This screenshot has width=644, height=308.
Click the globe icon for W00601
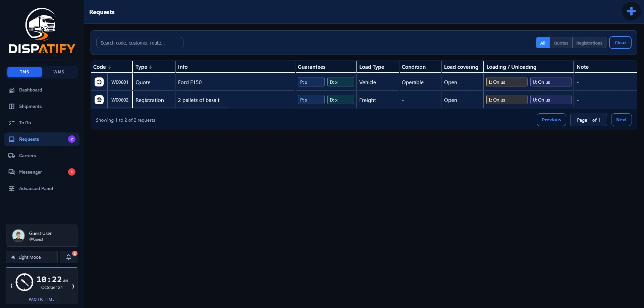point(99,82)
